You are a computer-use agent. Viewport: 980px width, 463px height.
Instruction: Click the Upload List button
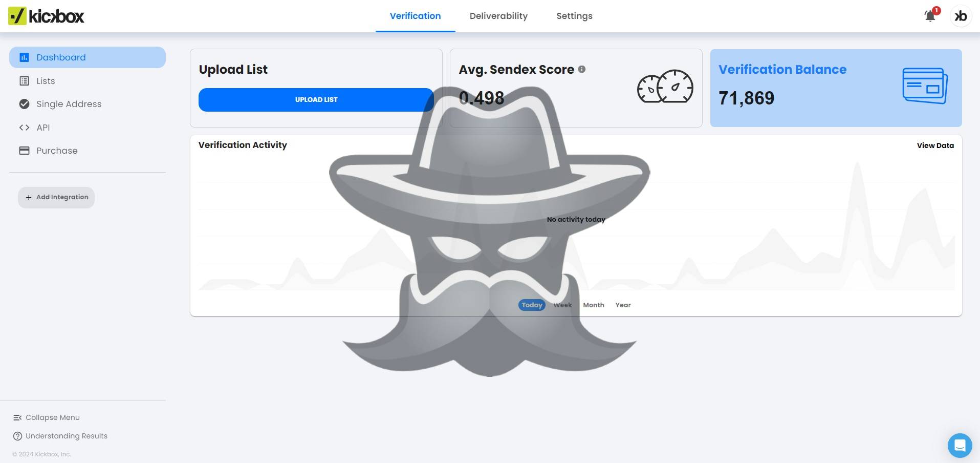316,99
